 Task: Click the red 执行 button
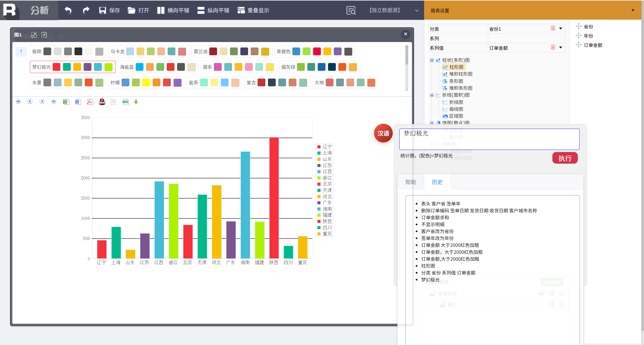pyautogui.click(x=565, y=158)
